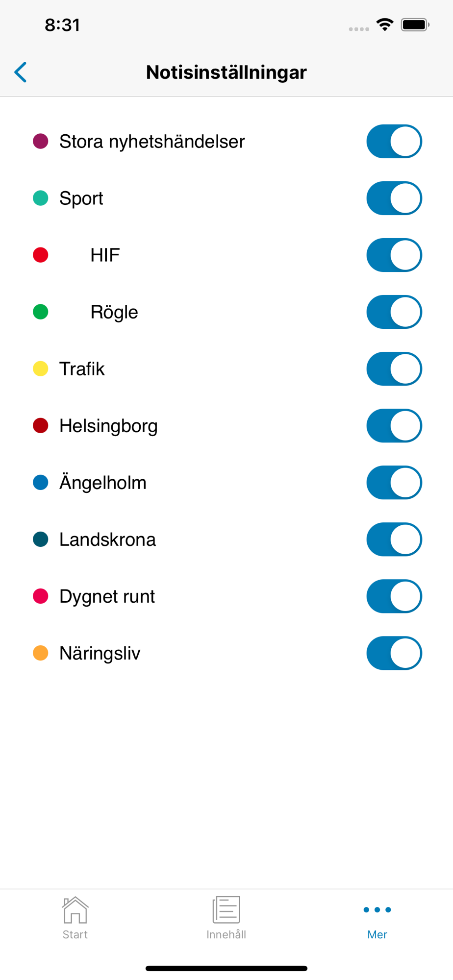The height and width of the screenshot is (980, 453).
Task: Disable the Näringsliv notification toggle
Action: [394, 653]
